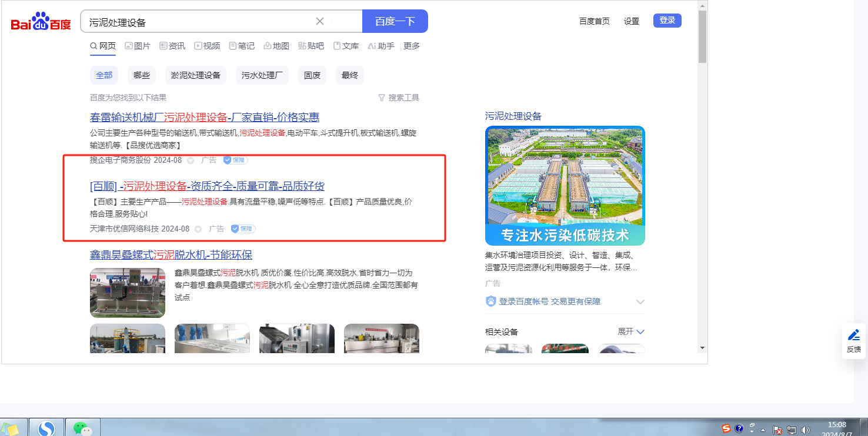Click the Sogou input method tray icon

tap(726, 428)
